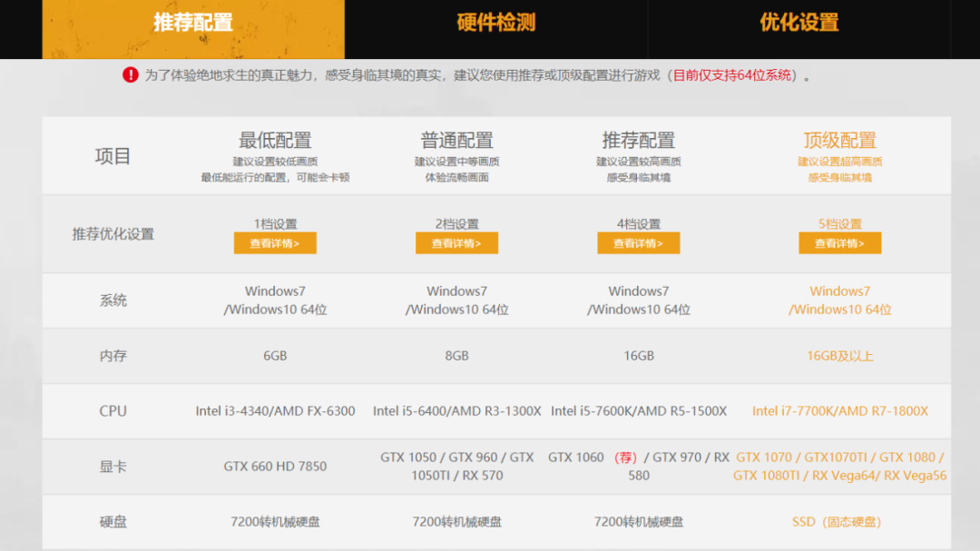Click 查看详情 under 1档设置
The width and height of the screenshot is (980, 551).
(x=275, y=243)
